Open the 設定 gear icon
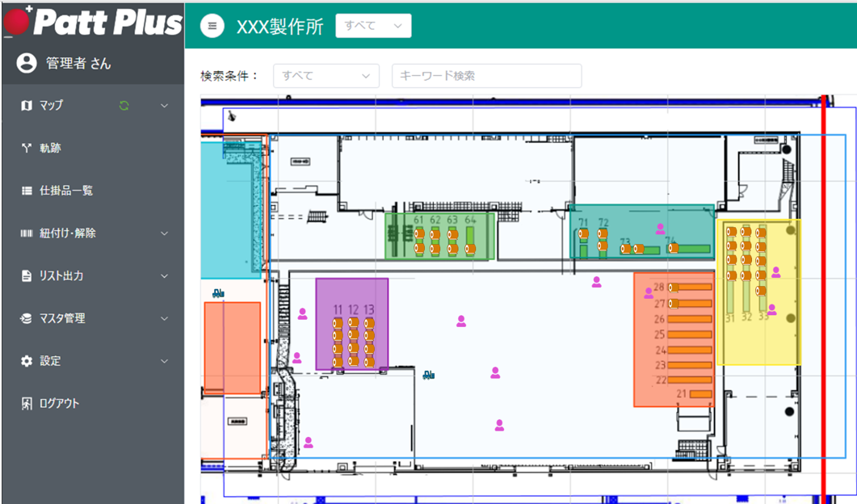This screenshot has width=857, height=504. click(28, 361)
